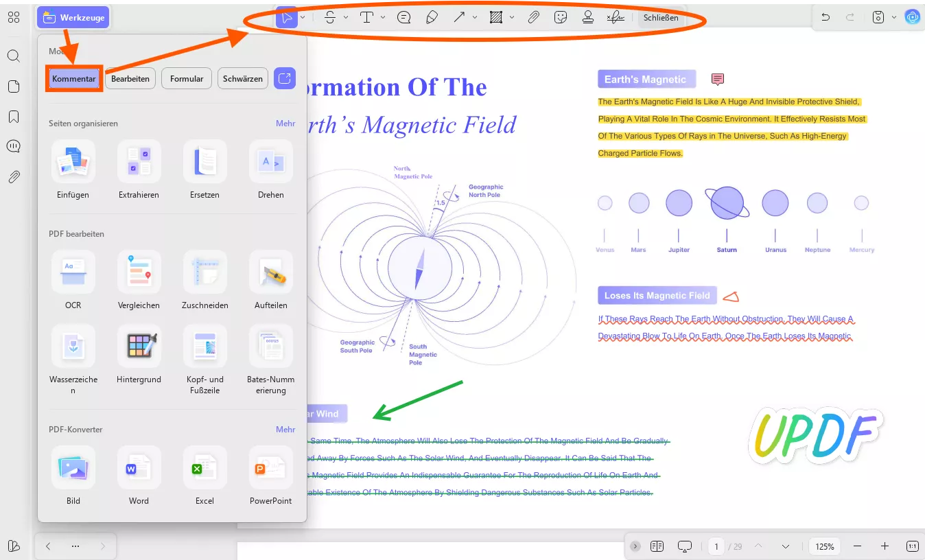925x560 pixels.
Task: Click the app grid icon beside Werkzeuge
Action: click(x=14, y=17)
